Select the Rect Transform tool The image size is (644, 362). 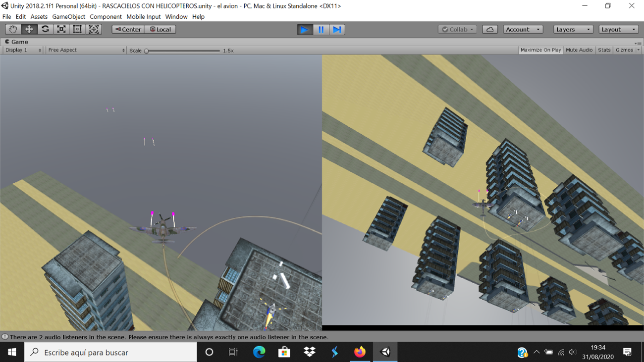click(77, 29)
